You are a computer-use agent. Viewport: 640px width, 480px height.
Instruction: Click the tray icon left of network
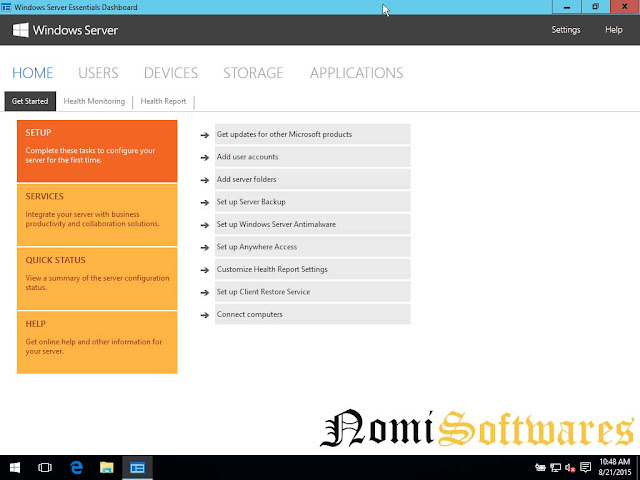(x=540, y=467)
